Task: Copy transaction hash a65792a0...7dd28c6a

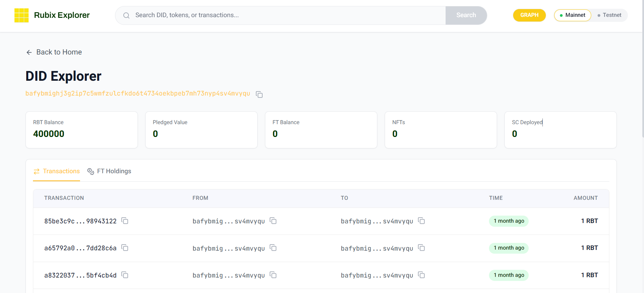Action: click(x=125, y=248)
